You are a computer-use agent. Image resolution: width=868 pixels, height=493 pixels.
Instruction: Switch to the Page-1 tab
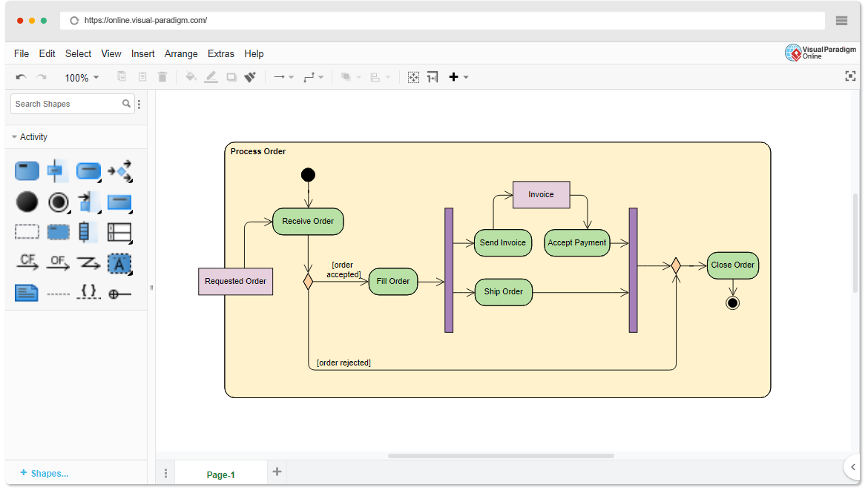point(220,474)
